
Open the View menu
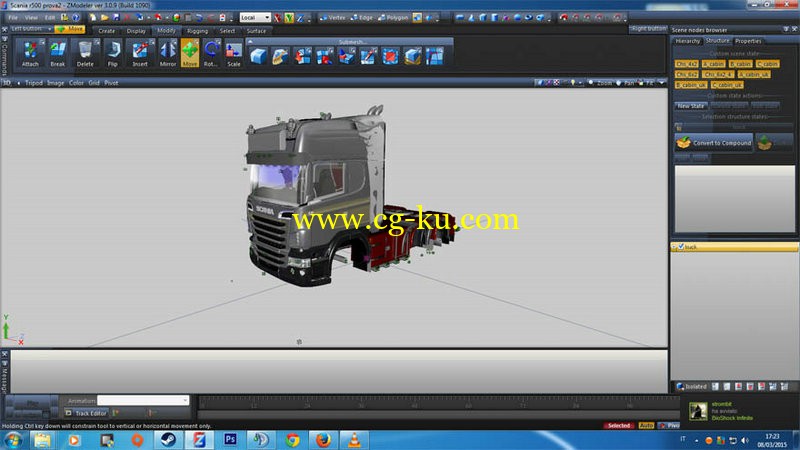pyautogui.click(x=31, y=17)
